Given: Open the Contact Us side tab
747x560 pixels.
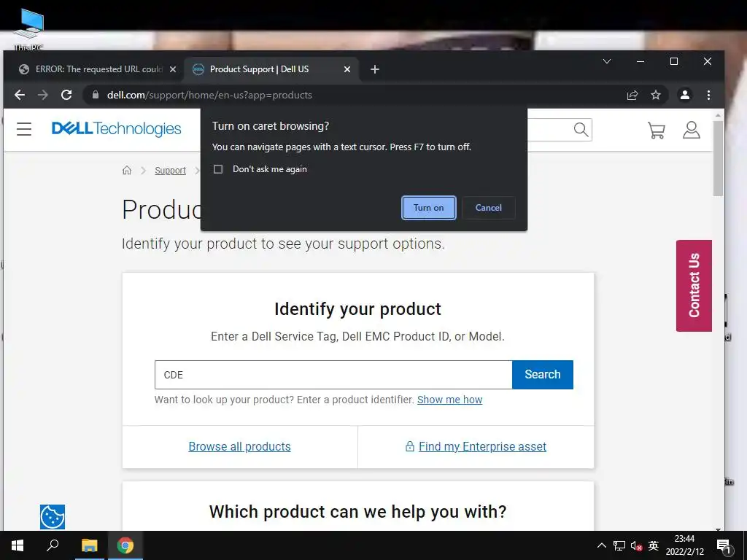Looking at the screenshot, I should 694,286.
